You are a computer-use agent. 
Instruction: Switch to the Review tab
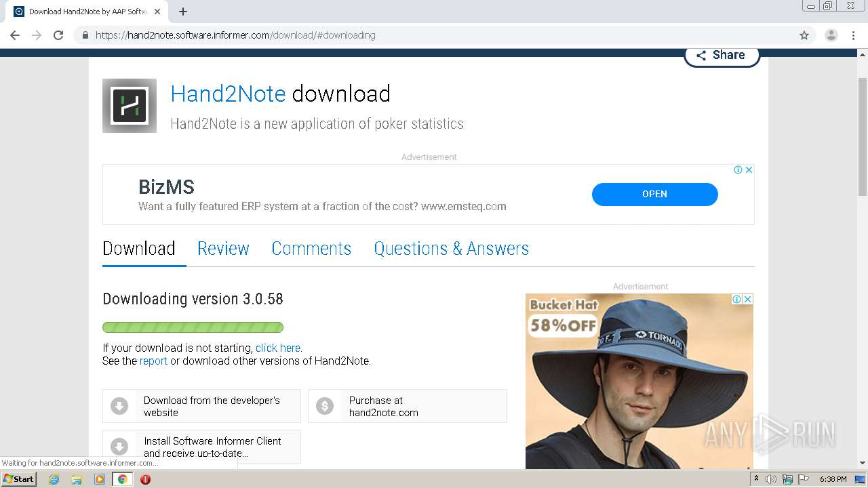[x=223, y=248]
